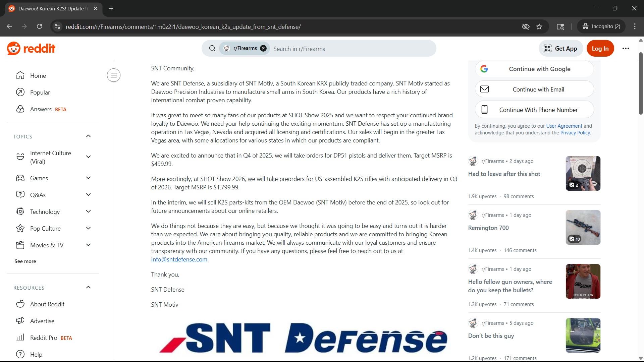
Task: Click the SNT Defense logo image
Action: [x=304, y=338]
